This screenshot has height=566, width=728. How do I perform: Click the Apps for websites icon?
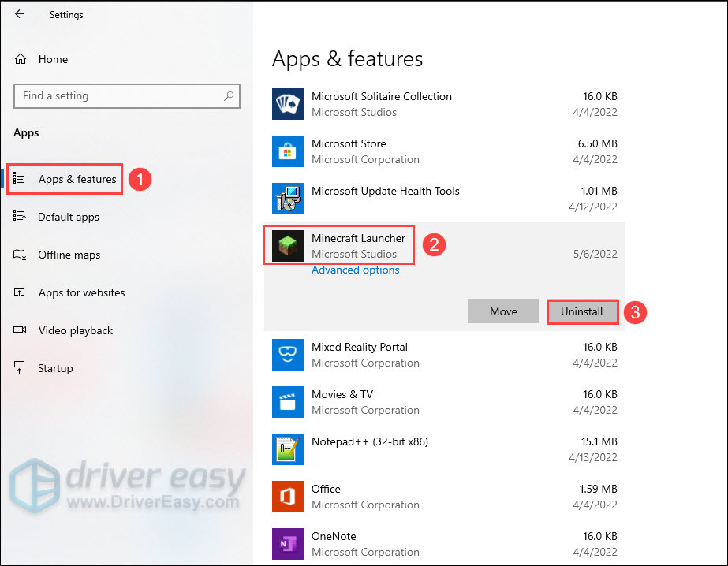click(20, 292)
